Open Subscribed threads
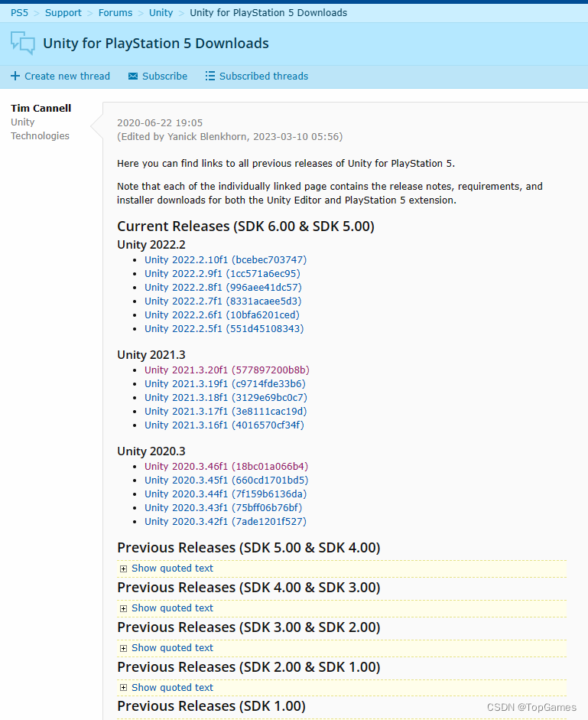This screenshot has width=588, height=720. [x=264, y=77]
